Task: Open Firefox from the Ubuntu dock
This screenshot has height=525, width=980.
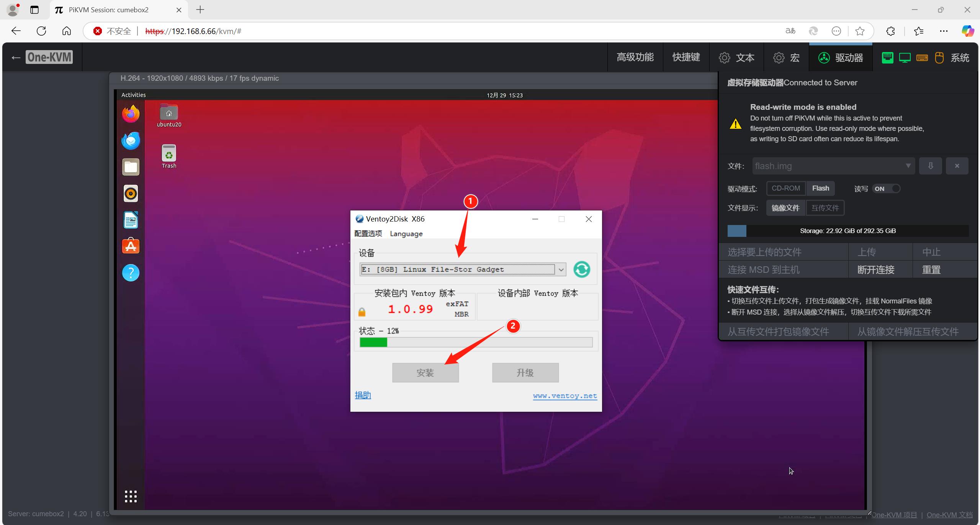Action: (x=131, y=114)
